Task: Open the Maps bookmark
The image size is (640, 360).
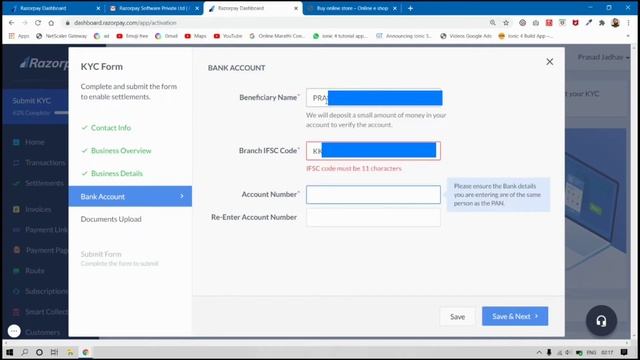Action: click(196, 36)
